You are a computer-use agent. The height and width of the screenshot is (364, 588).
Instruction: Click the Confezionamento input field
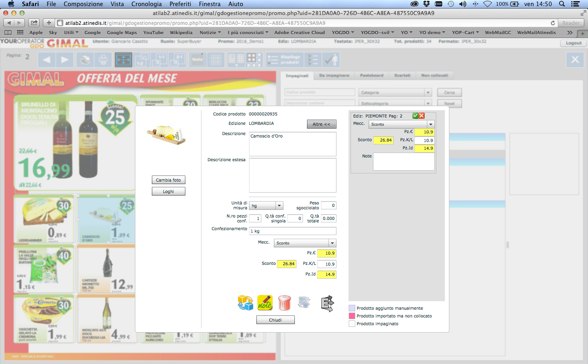click(x=292, y=231)
